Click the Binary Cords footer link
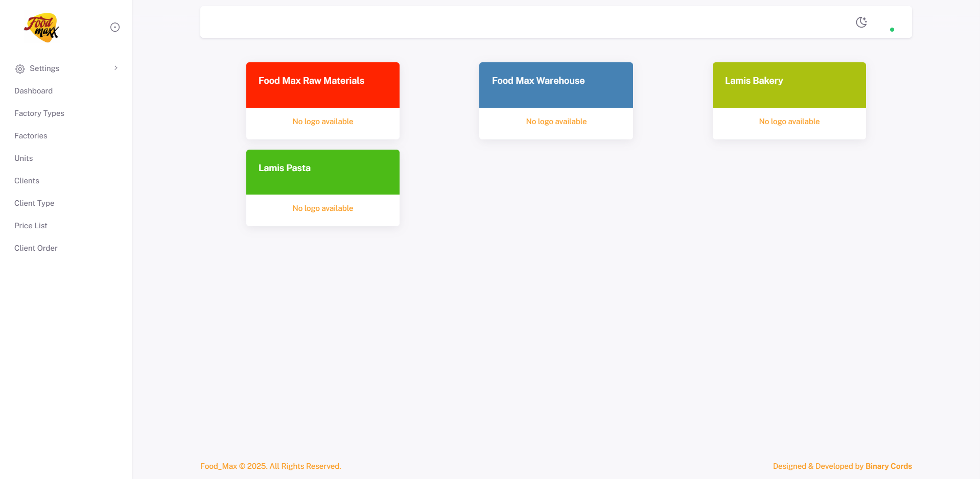Image resolution: width=980 pixels, height=479 pixels. tap(889, 466)
